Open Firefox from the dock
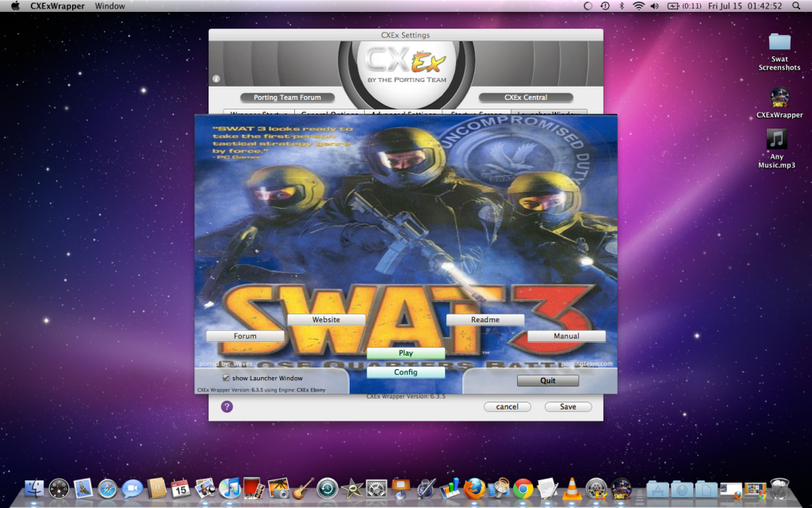The width and height of the screenshot is (812, 508). click(x=474, y=488)
